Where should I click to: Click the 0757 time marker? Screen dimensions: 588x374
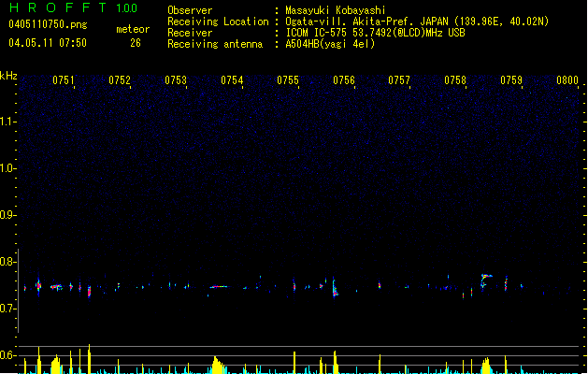[x=399, y=80]
